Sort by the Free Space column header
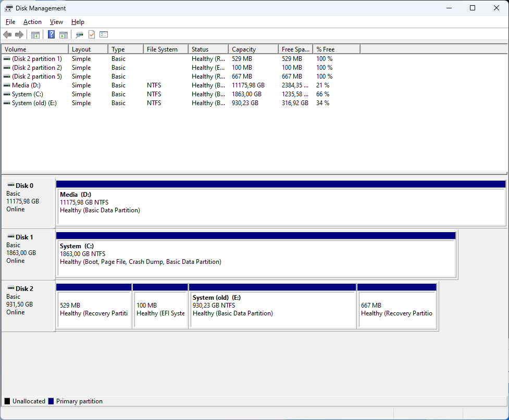Viewport: 509px width, 420px height. (295, 49)
